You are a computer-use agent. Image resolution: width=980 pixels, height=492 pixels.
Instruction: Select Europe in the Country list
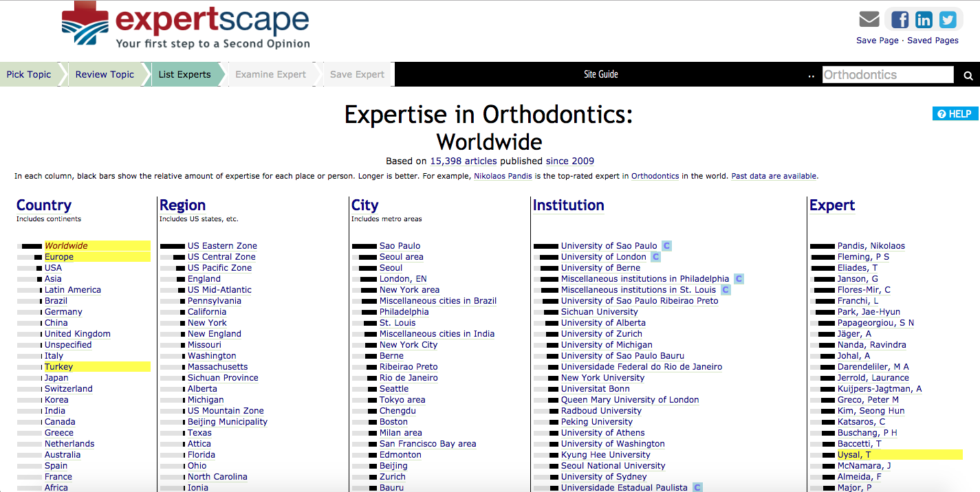point(59,257)
